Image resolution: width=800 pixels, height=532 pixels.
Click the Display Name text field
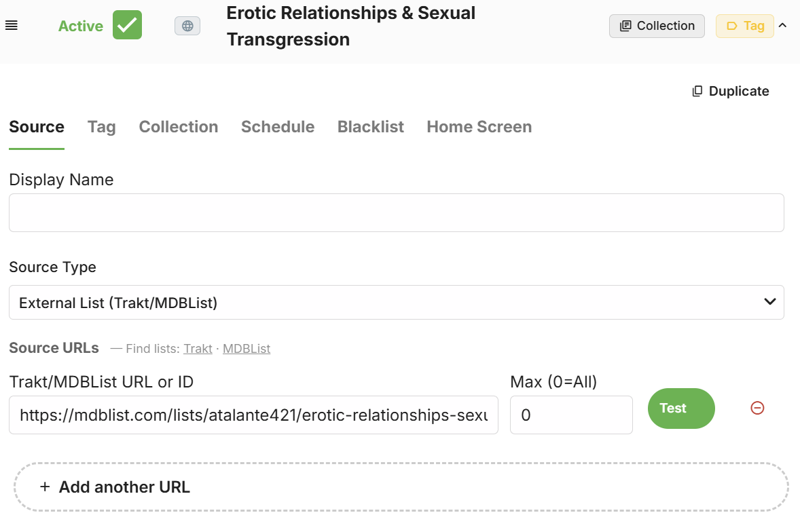[396, 213]
